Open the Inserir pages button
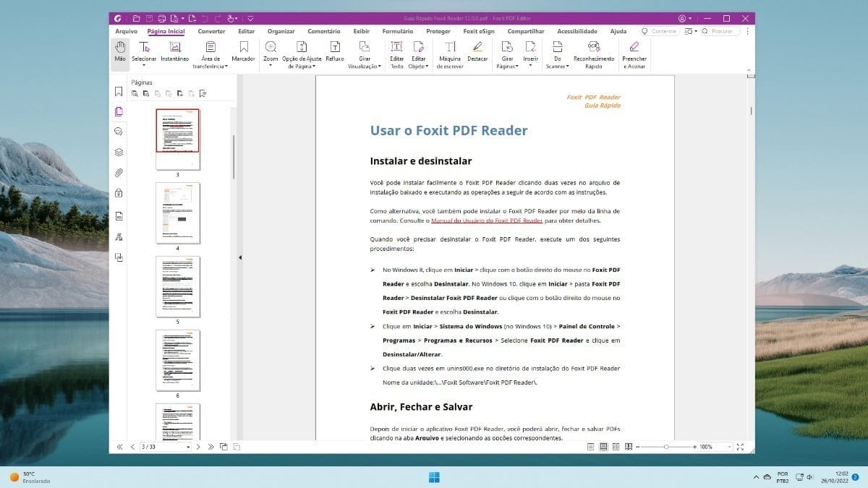Viewport: 868px width, 488px height. (531, 54)
